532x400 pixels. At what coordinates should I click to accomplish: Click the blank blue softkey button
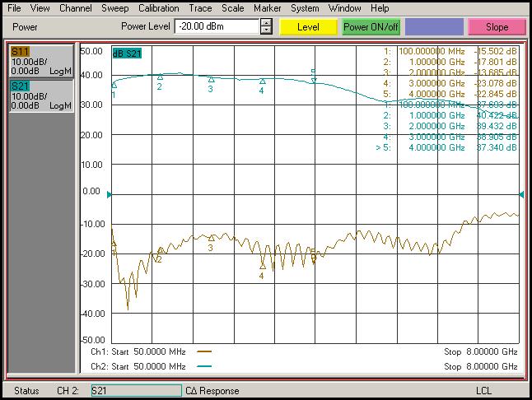tap(434, 27)
